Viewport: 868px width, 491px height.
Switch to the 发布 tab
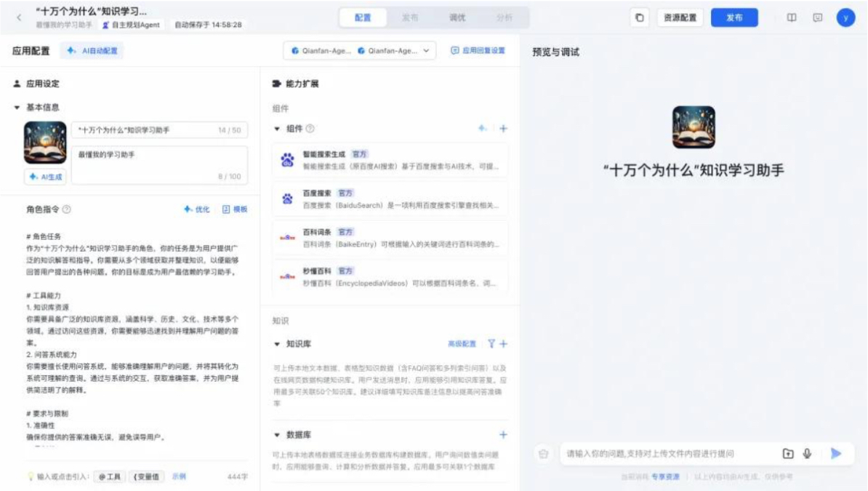(409, 17)
